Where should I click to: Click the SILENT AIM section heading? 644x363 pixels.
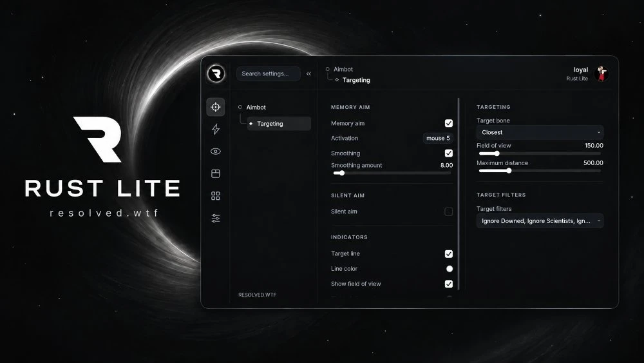pos(348,195)
